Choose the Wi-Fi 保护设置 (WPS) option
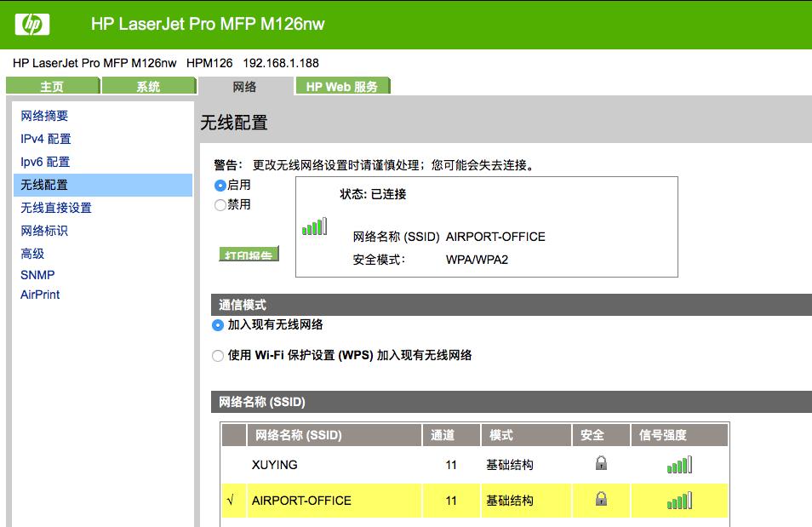This screenshot has height=527, width=812. coord(220,356)
